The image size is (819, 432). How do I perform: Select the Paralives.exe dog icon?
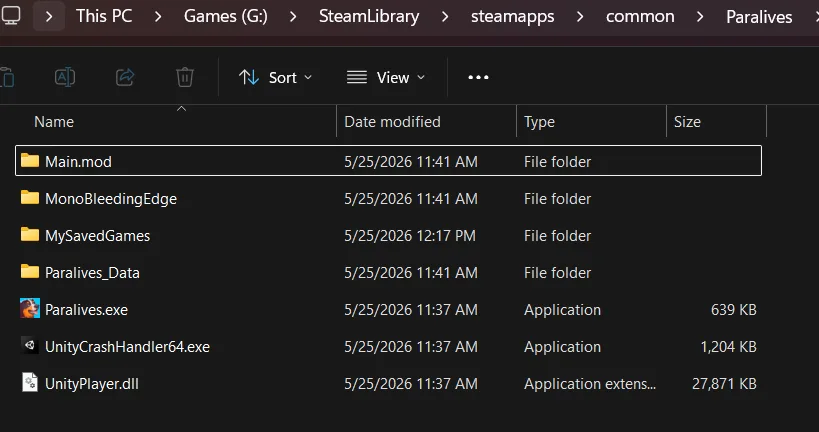click(x=30, y=309)
